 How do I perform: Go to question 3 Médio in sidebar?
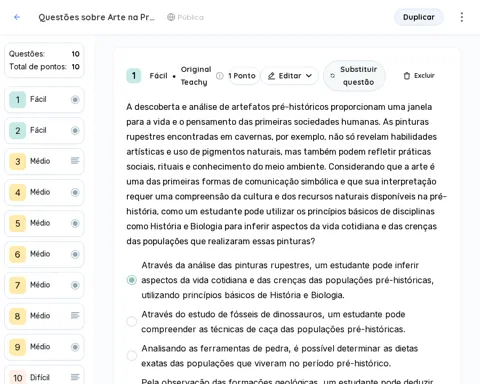[44, 161]
